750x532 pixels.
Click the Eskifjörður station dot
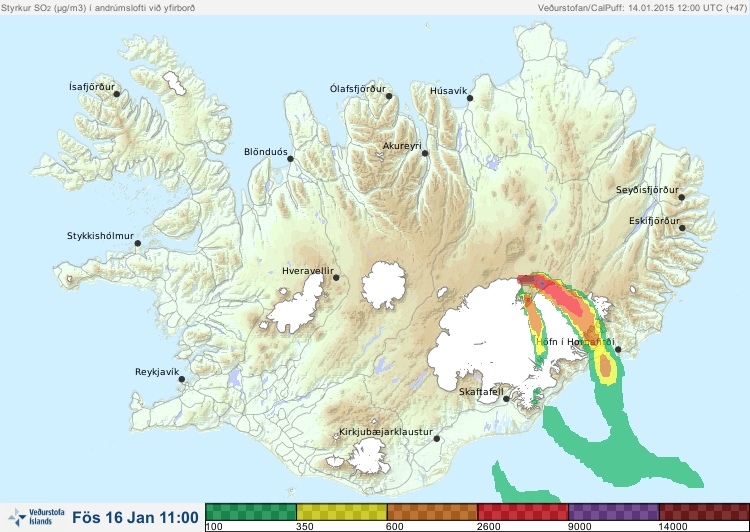pyautogui.click(x=682, y=228)
